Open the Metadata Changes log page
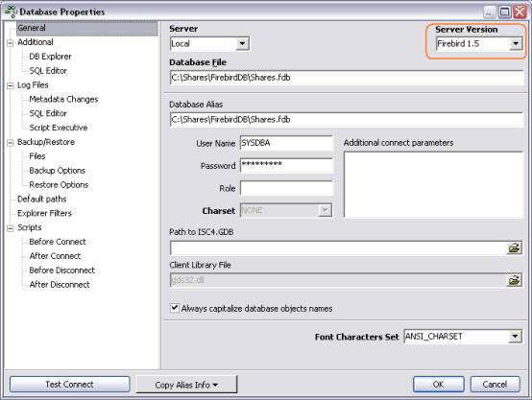Screen dimensions: 532x400 63,99
